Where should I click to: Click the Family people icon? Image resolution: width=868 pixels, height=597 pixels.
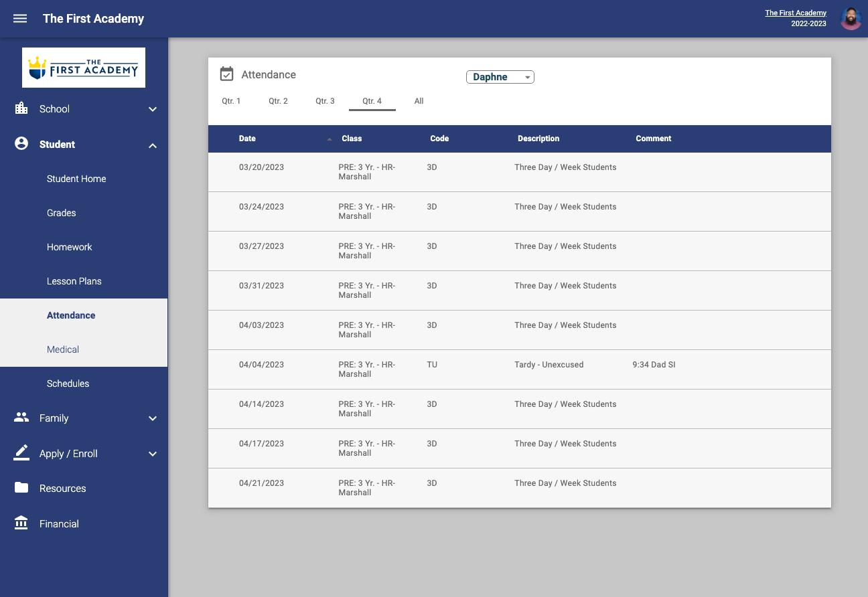click(x=21, y=418)
